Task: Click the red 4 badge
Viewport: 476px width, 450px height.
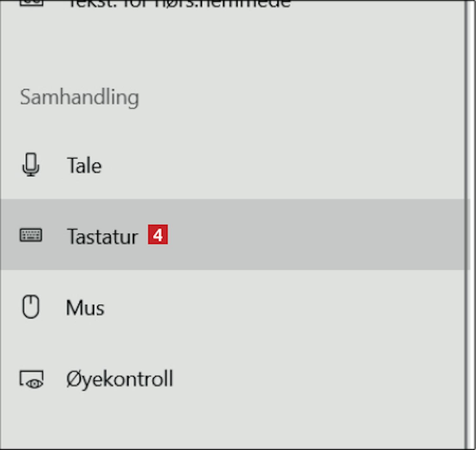Action: pos(158,235)
